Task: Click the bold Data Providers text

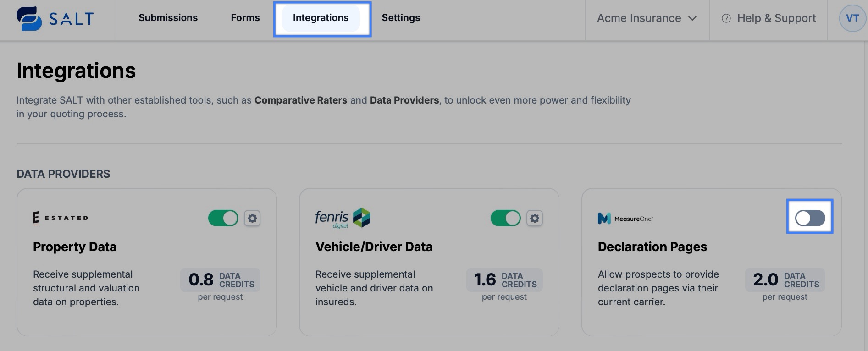Action: tap(404, 100)
